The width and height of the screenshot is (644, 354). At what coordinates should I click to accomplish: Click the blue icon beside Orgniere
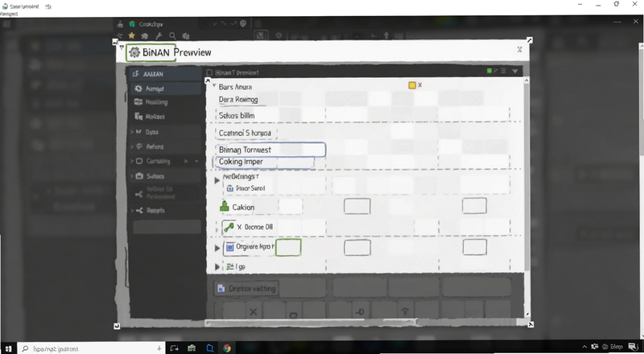[x=229, y=247]
